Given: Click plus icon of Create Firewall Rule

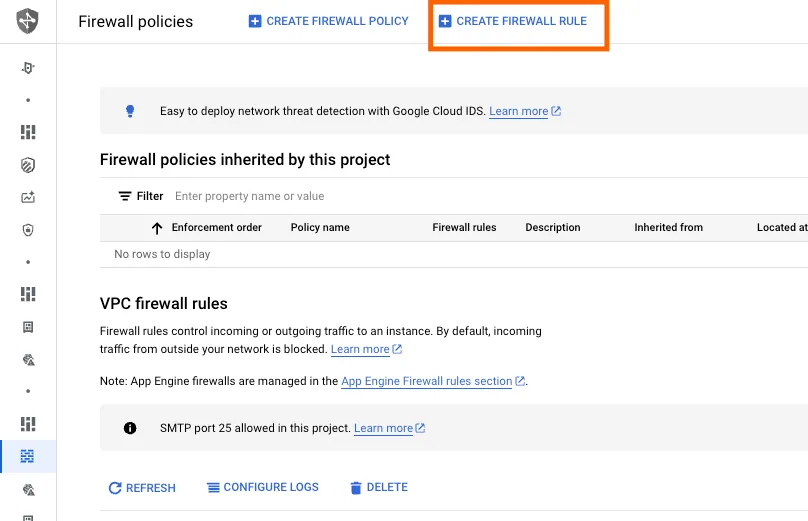Looking at the screenshot, I should click(x=445, y=21).
